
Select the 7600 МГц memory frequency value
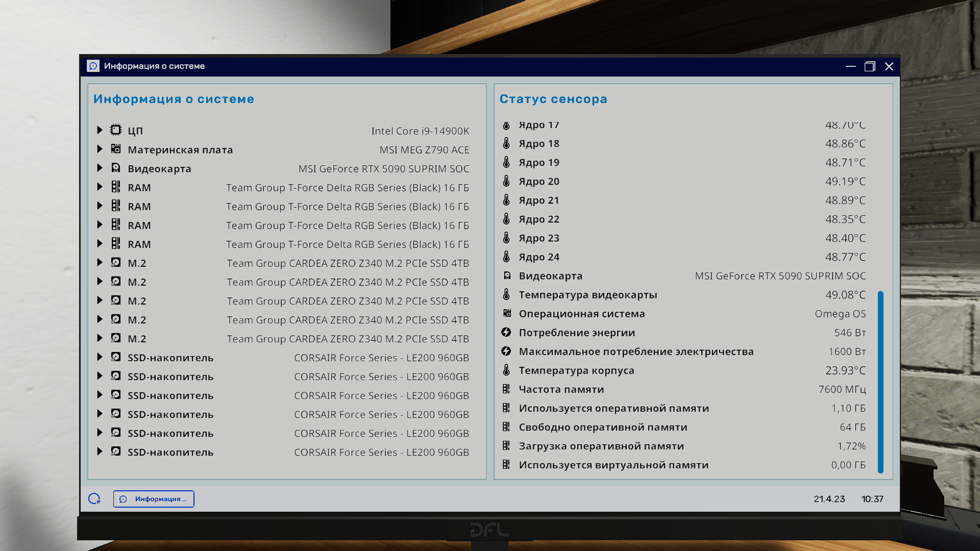(x=842, y=389)
